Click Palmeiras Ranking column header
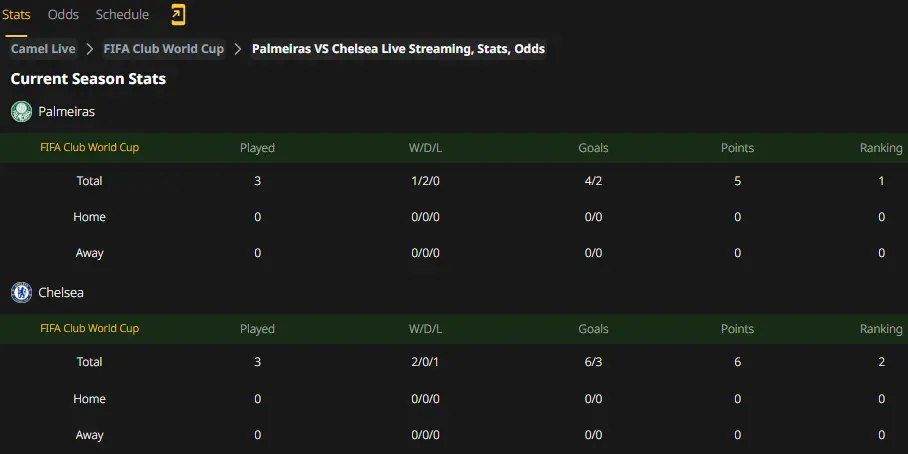 [x=881, y=148]
